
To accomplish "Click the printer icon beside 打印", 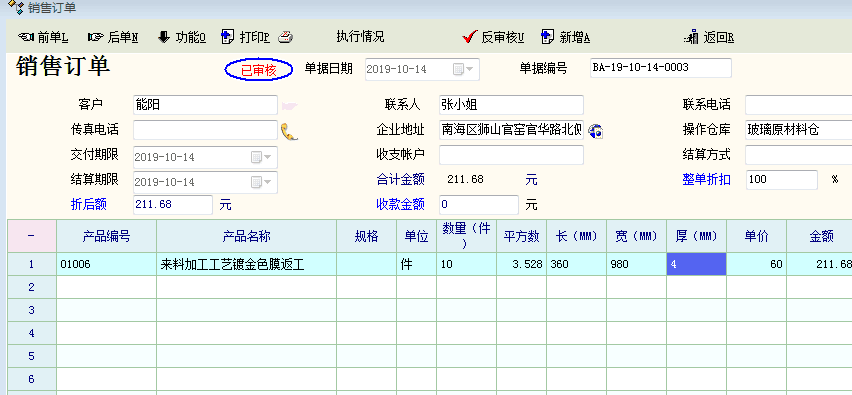I will pyautogui.click(x=286, y=37).
